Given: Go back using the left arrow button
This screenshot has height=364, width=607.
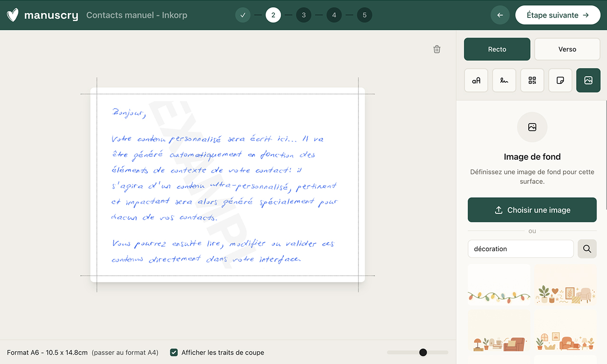Looking at the screenshot, I should click(500, 15).
